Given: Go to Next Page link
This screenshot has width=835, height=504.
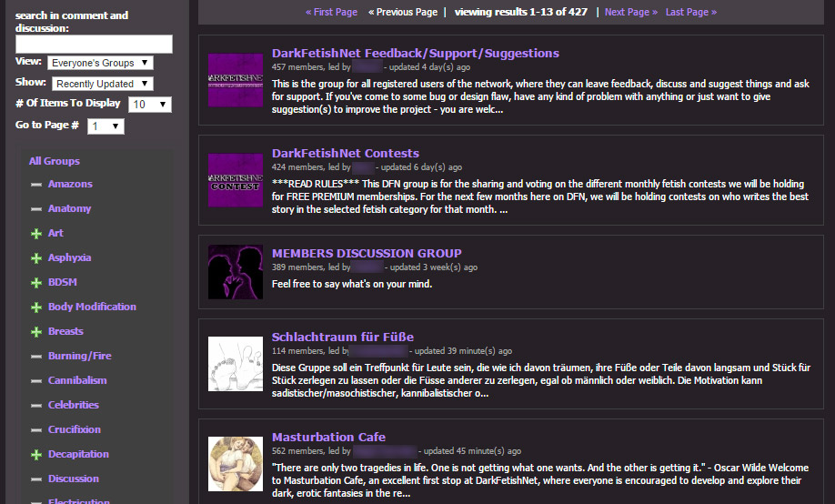Looking at the screenshot, I should click(631, 12).
